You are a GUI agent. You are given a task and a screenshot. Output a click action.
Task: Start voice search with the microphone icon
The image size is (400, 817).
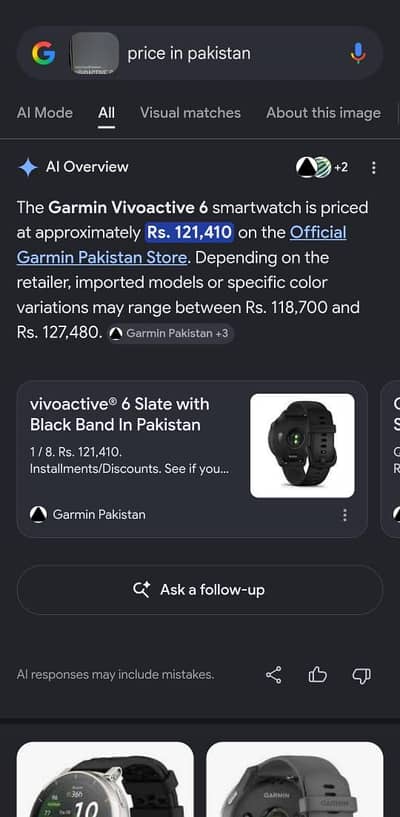click(x=358, y=53)
